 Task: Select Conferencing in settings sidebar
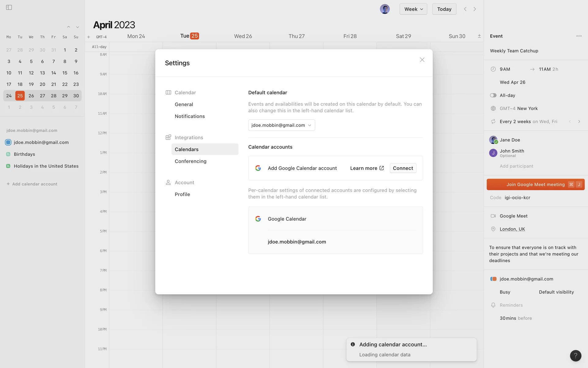[190, 161]
